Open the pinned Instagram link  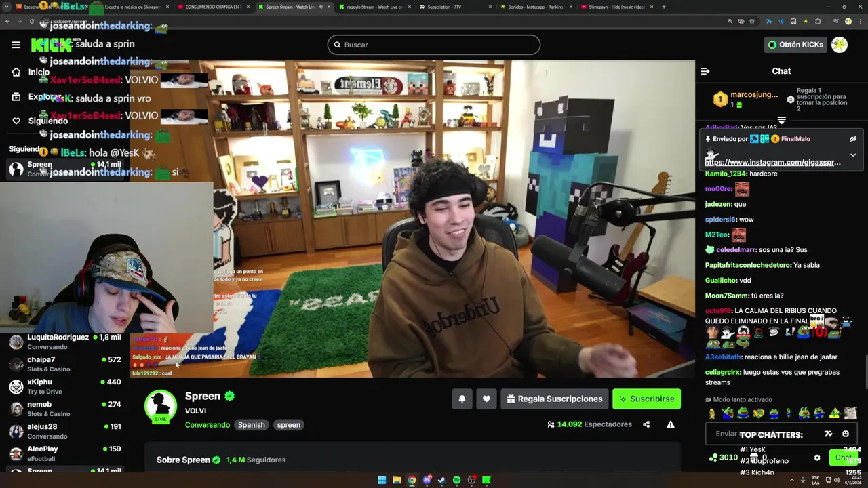pyautogui.click(x=772, y=163)
